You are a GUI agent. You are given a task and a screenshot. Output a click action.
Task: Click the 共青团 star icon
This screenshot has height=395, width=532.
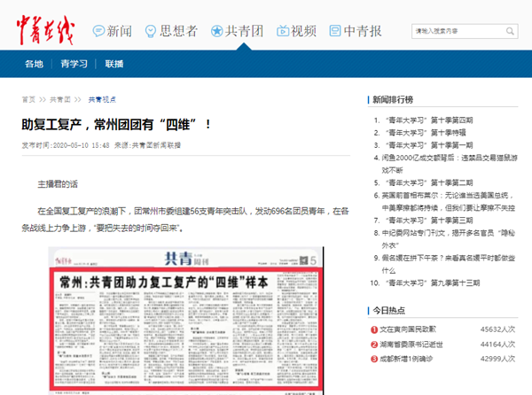217,31
